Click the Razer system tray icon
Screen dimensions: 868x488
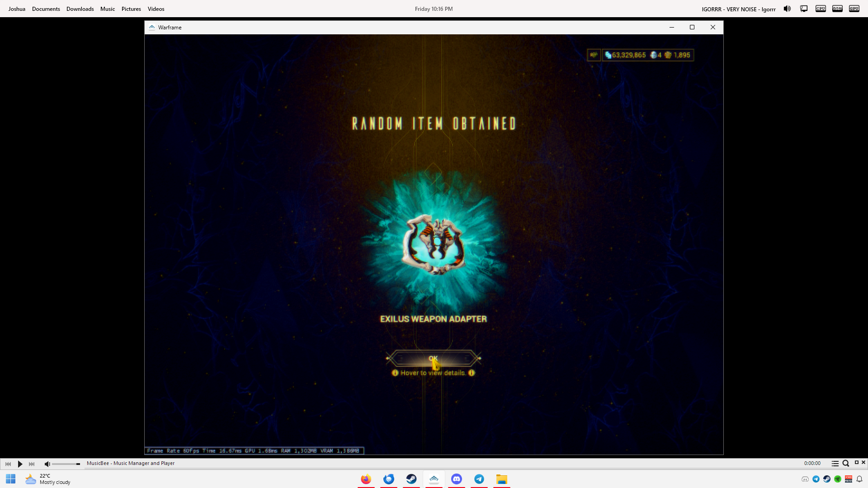pyautogui.click(x=838, y=479)
